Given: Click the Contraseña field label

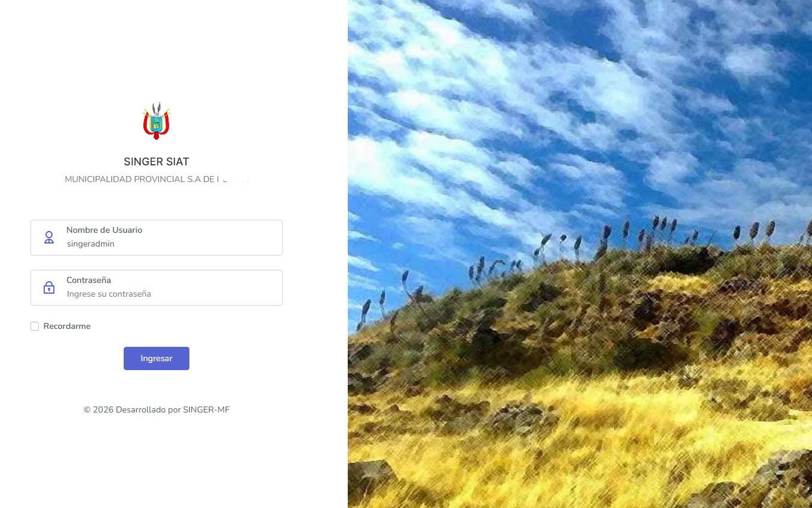Looking at the screenshot, I should click(88, 280).
